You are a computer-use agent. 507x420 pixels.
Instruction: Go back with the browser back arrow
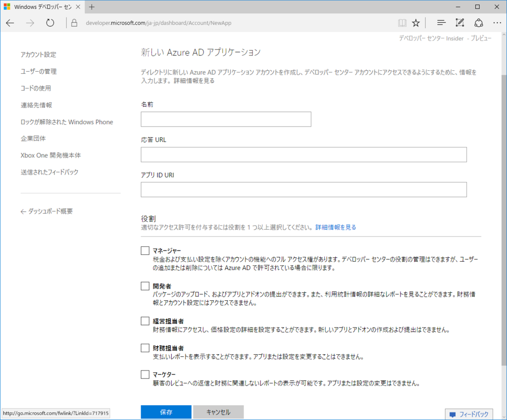click(10, 23)
